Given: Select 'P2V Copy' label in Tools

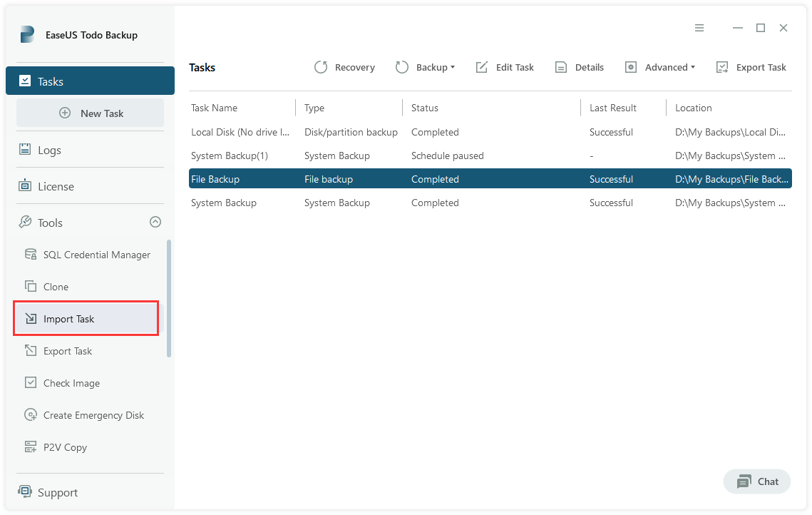Looking at the screenshot, I should coord(66,448).
